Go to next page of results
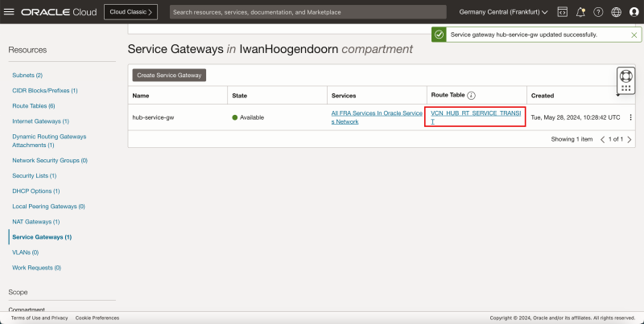This screenshot has width=644, height=324. tap(630, 139)
